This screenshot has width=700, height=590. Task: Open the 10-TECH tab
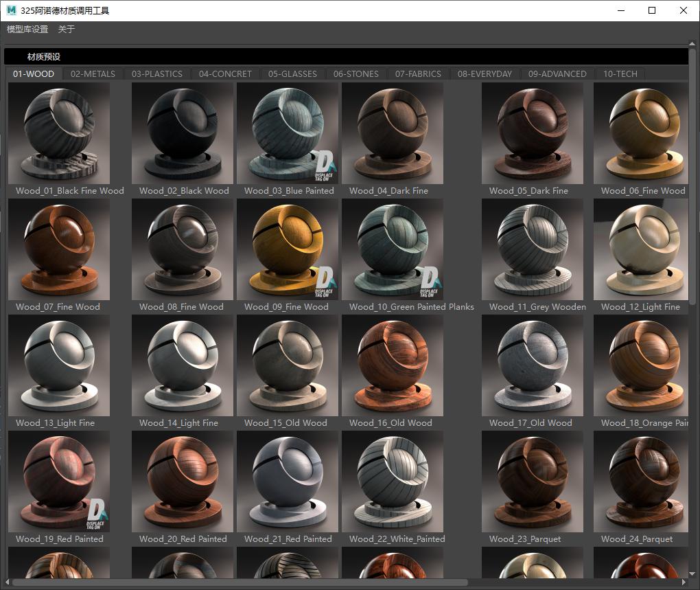(x=620, y=73)
